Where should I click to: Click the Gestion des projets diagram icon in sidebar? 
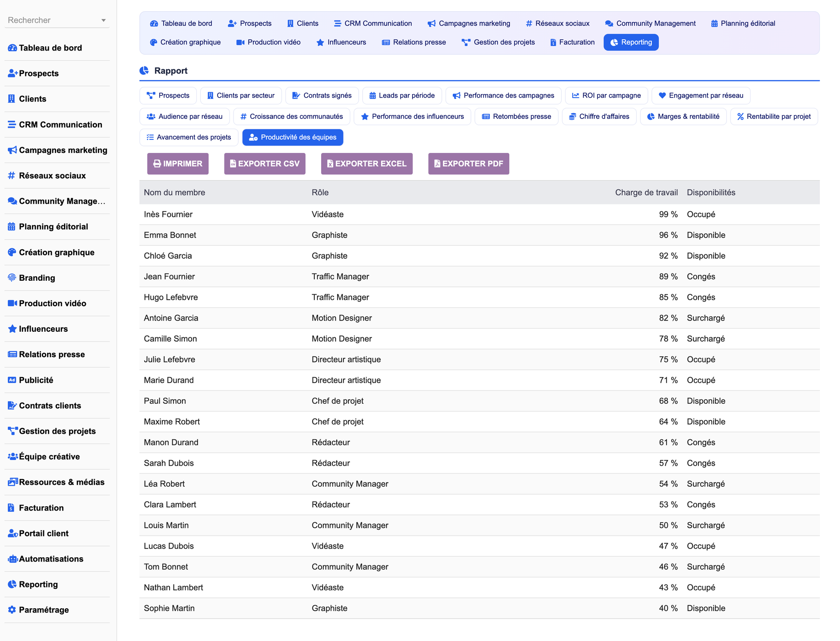tap(13, 431)
